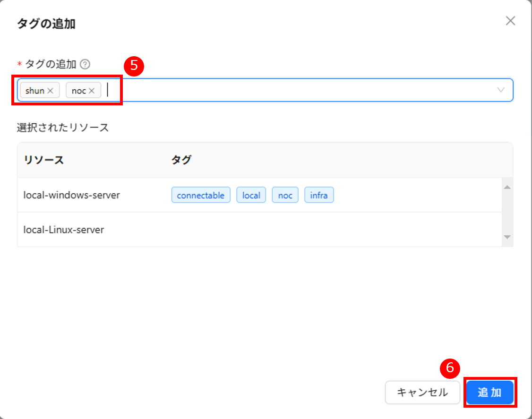Click the タグ column header
532x419 pixels.
pyautogui.click(x=181, y=160)
